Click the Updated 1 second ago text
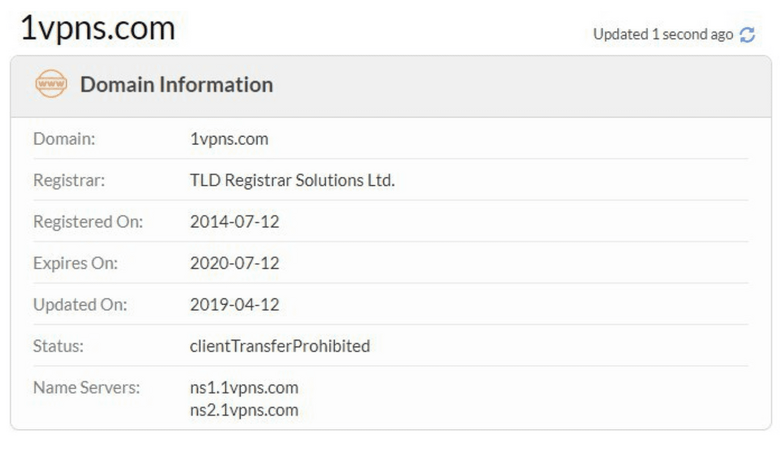The height and width of the screenshot is (450, 780). click(663, 34)
